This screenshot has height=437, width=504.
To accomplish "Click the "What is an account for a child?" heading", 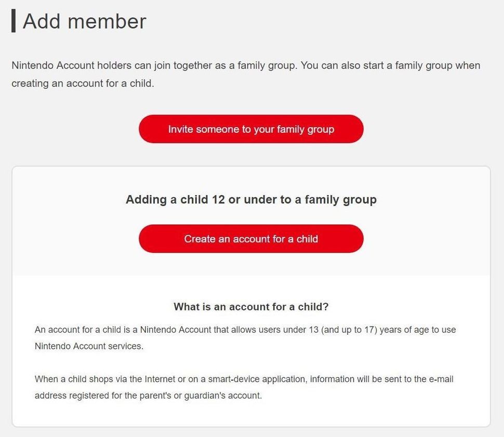I will (251, 307).
